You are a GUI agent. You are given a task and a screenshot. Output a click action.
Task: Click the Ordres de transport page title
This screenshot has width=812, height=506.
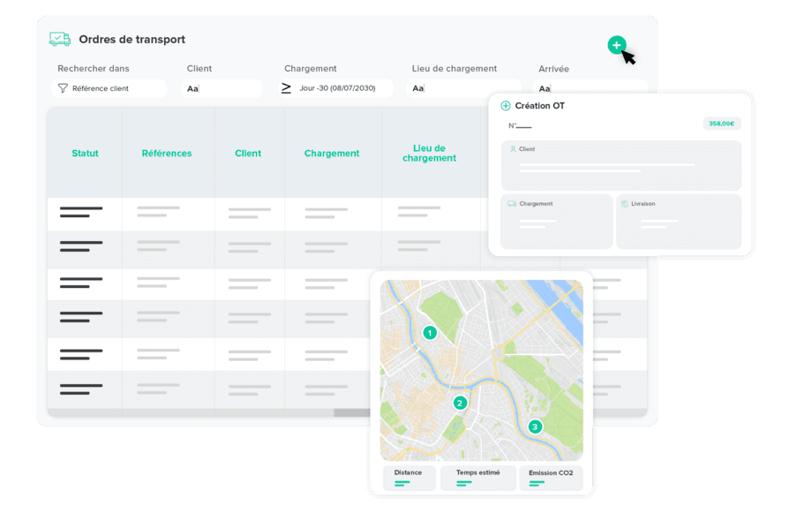132,40
